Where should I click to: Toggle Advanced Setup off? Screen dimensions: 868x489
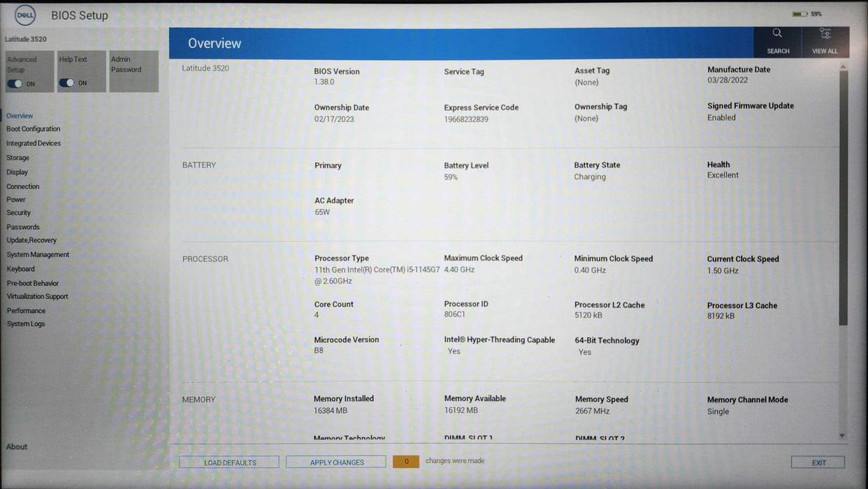pos(15,83)
